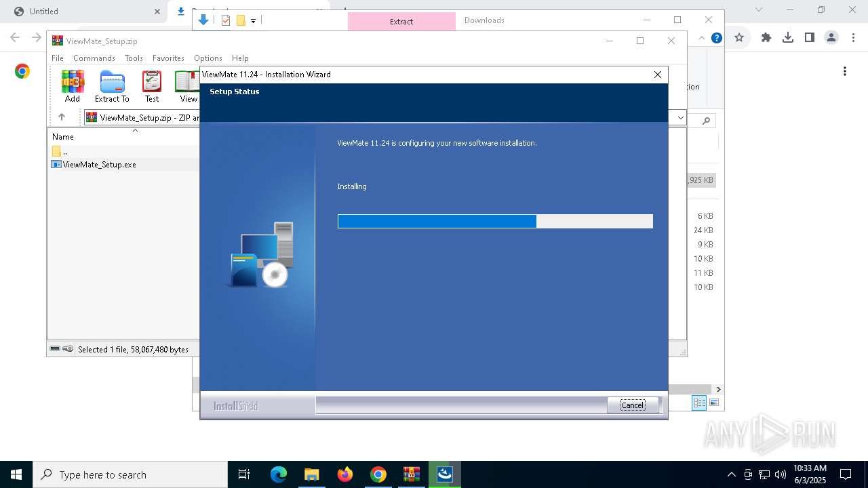Click the View icon in WinRAR toolbar
Image resolution: width=868 pixels, height=488 pixels.
187,86
